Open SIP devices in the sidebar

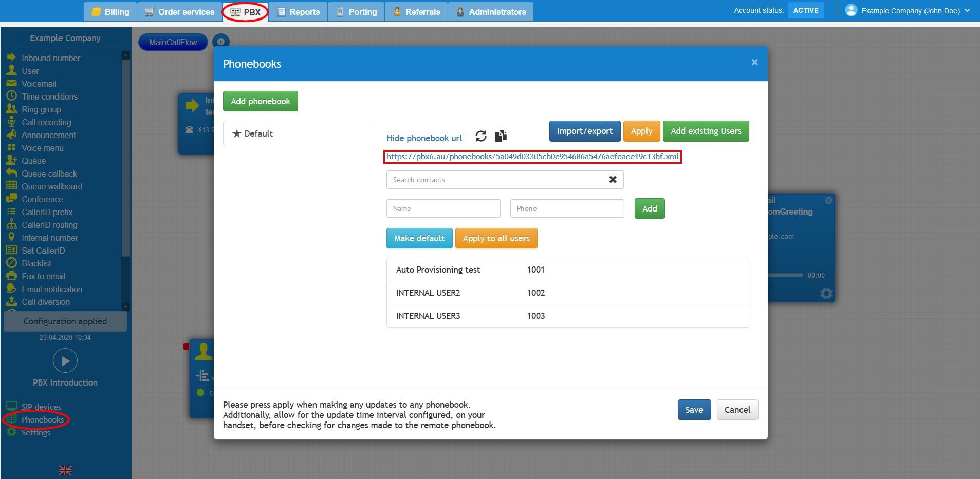pos(41,407)
